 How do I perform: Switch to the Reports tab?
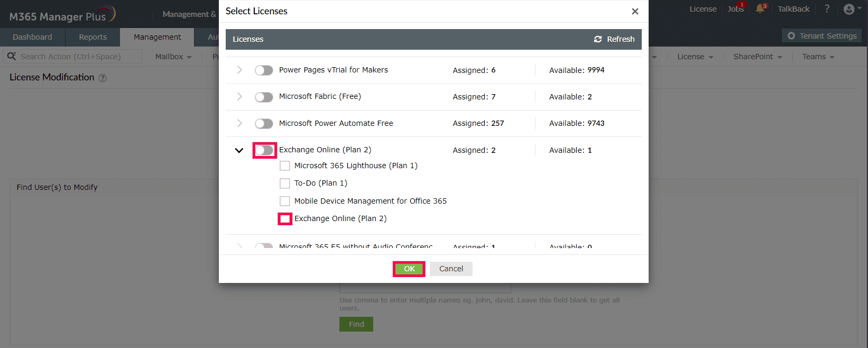[x=93, y=37]
